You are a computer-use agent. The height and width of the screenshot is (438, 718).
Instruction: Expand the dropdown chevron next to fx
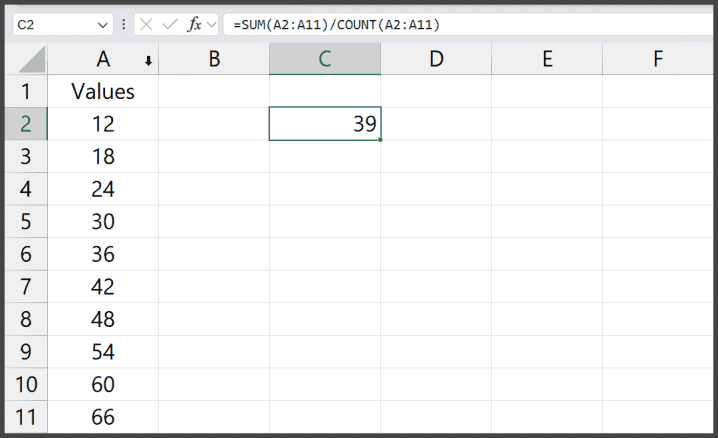pos(212,24)
